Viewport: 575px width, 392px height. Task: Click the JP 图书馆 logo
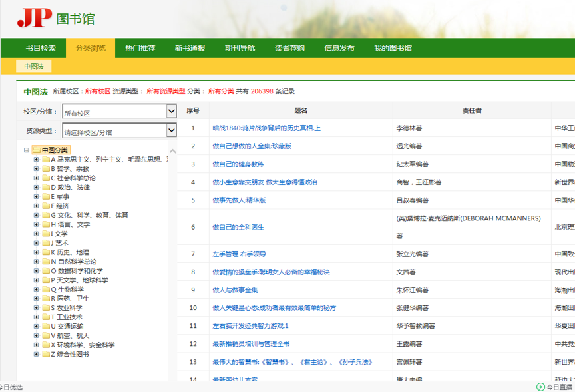56,18
